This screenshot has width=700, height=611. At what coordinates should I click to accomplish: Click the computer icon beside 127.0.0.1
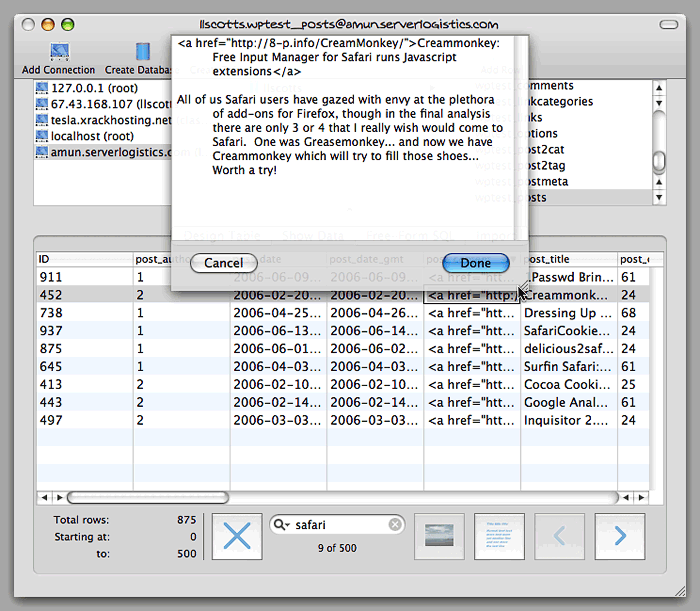pyautogui.click(x=42, y=87)
